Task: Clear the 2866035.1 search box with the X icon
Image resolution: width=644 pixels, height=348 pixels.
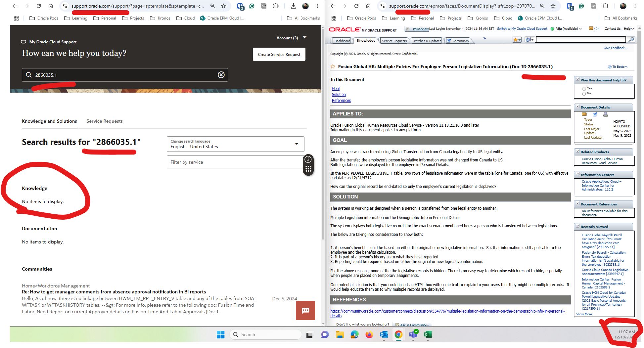Action: [221, 75]
